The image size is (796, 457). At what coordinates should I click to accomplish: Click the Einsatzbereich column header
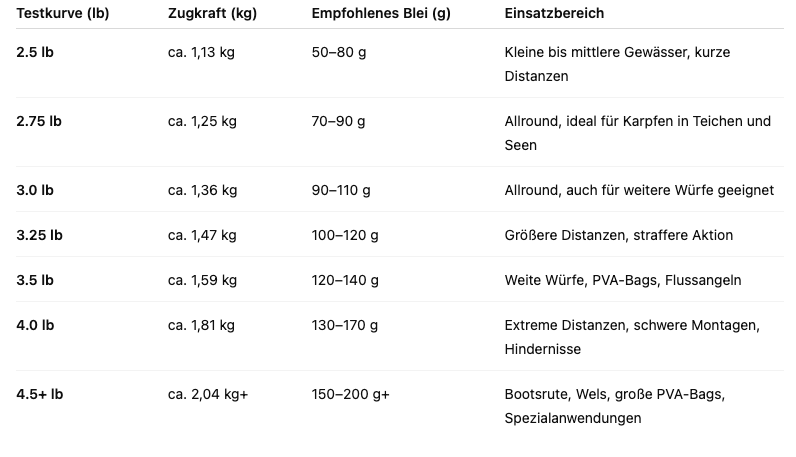(554, 13)
